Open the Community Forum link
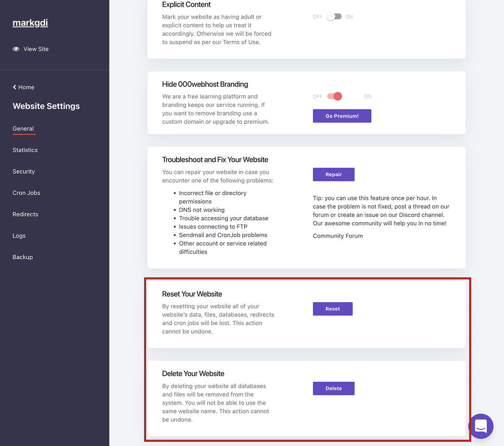The width and height of the screenshot is (504, 446). [338, 236]
